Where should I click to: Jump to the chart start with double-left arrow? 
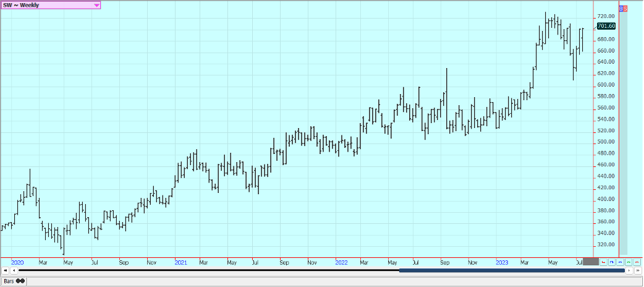[6, 270]
